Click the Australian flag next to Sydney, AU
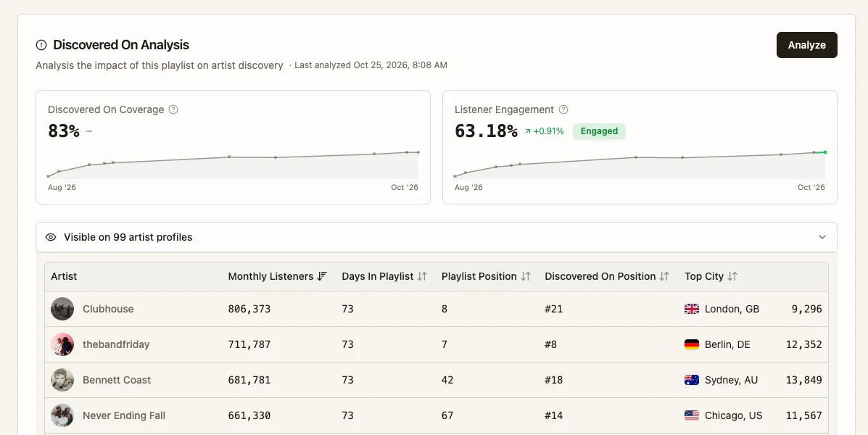868x435 pixels. [x=691, y=380]
